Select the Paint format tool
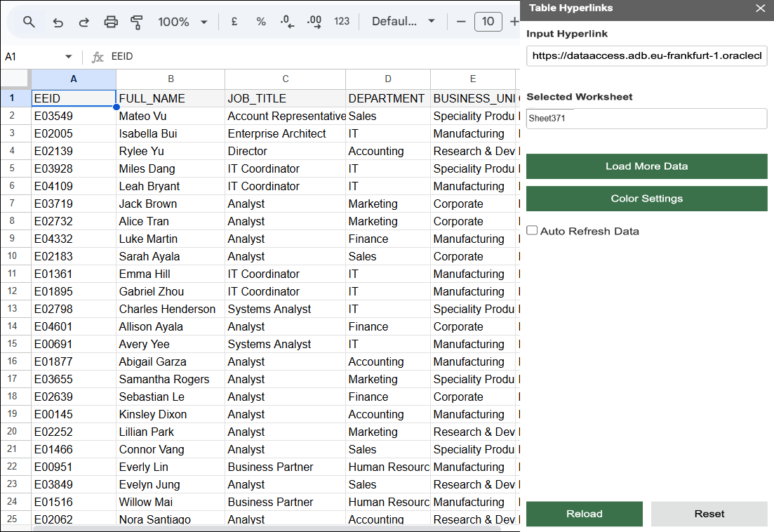 pos(137,21)
